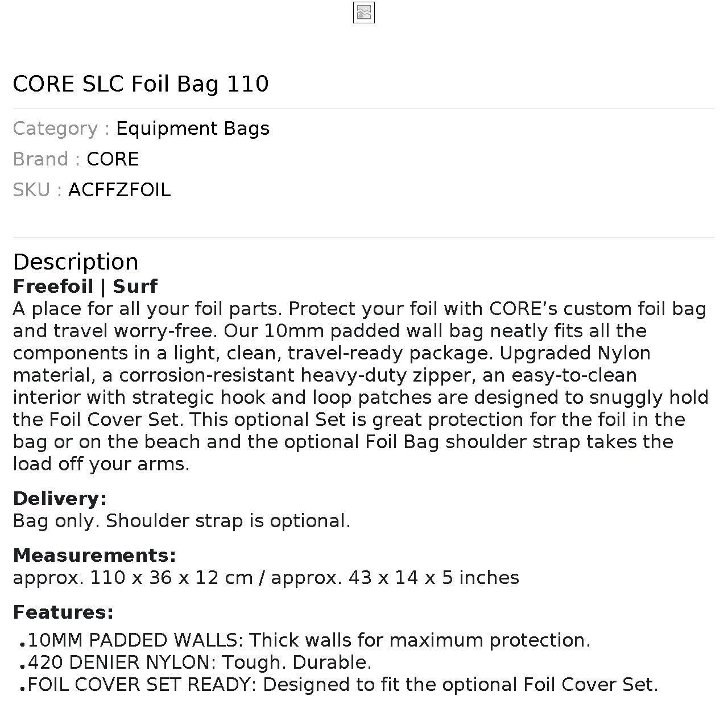Open the Equipment Bags category link
The image size is (728, 708).
click(192, 129)
